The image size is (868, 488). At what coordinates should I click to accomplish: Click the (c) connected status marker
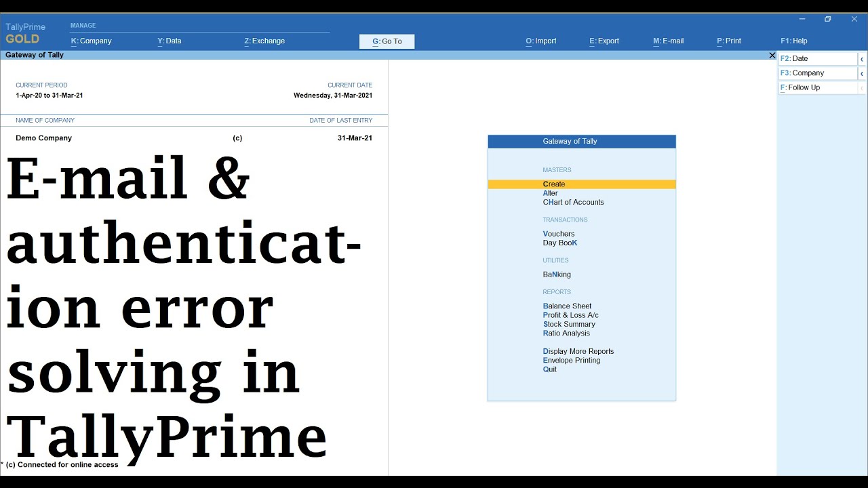pos(237,138)
